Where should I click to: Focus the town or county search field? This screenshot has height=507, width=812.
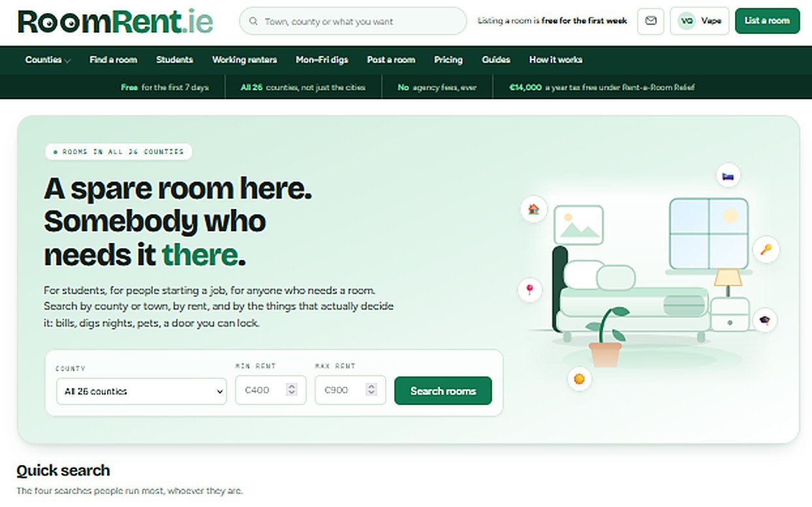coord(353,22)
